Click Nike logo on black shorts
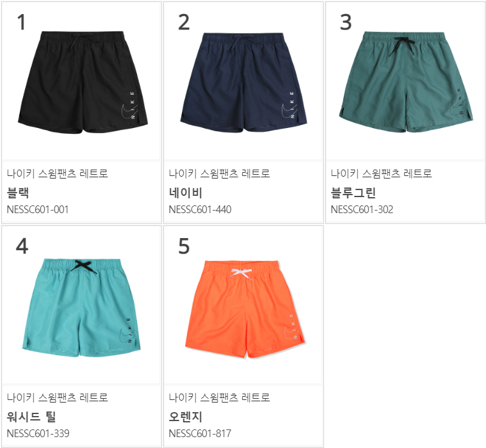This screenshot has width=486, height=448. point(129,106)
